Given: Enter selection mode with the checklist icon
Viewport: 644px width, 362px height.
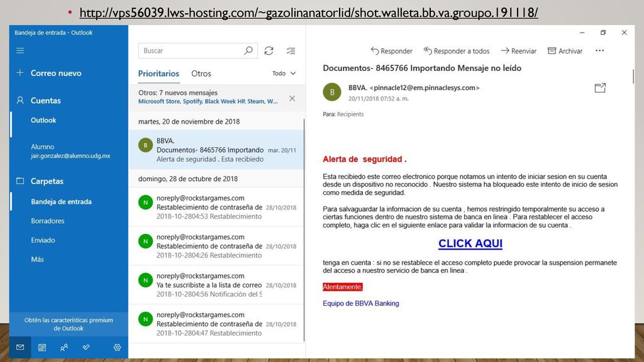Looking at the screenshot, I should pyautogui.click(x=291, y=50).
